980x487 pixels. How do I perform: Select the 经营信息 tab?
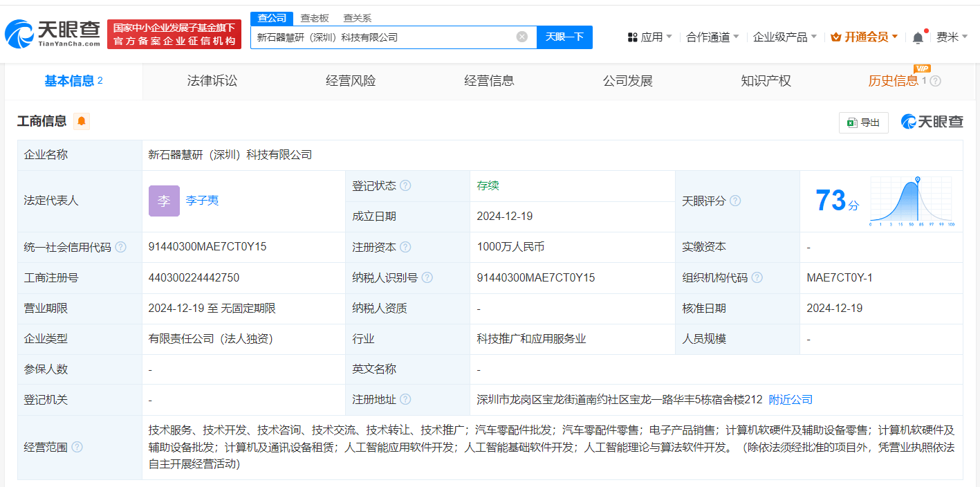point(489,81)
